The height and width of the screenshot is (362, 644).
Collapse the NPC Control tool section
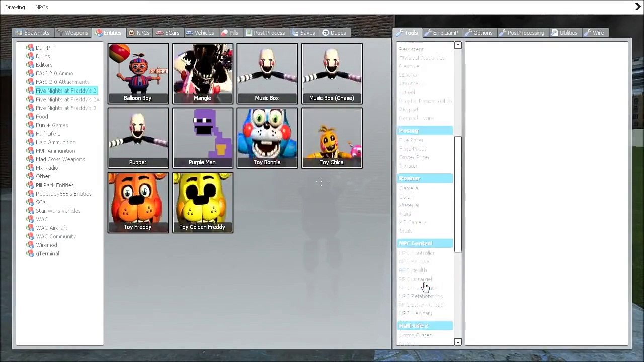point(425,243)
